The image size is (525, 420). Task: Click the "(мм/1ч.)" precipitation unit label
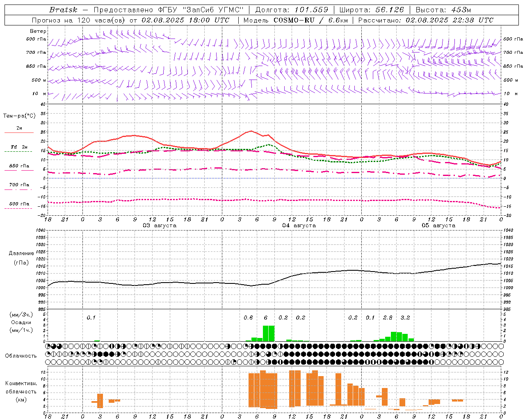[21, 331]
